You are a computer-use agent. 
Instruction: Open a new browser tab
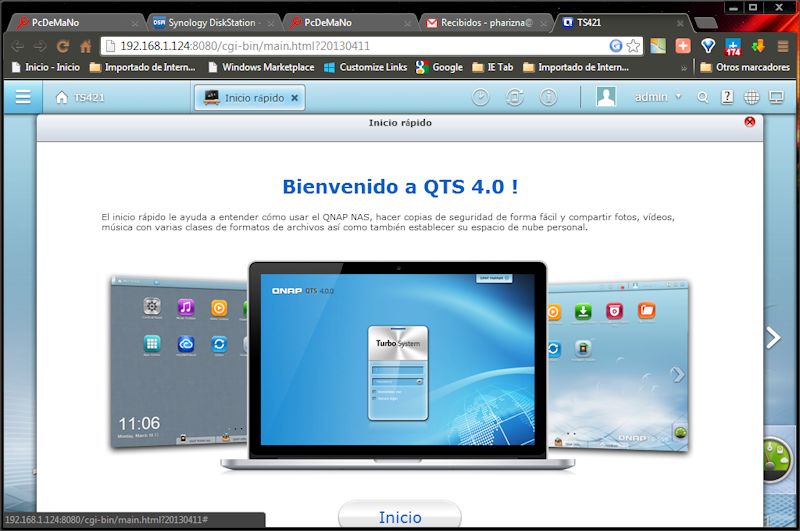706,23
